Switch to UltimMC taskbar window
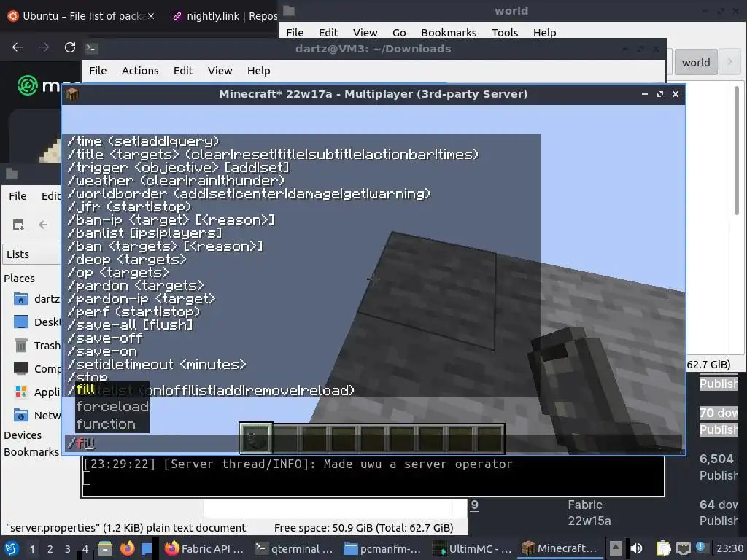The image size is (747, 560). click(472, 548)
